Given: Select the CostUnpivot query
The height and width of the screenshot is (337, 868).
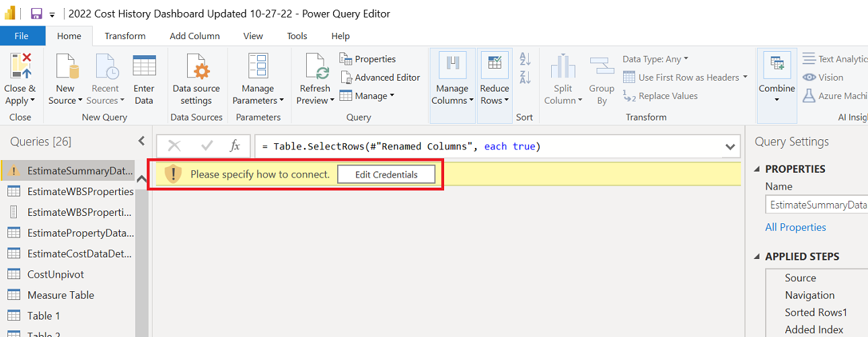Looking at the screenshot, I should (67, 274).
